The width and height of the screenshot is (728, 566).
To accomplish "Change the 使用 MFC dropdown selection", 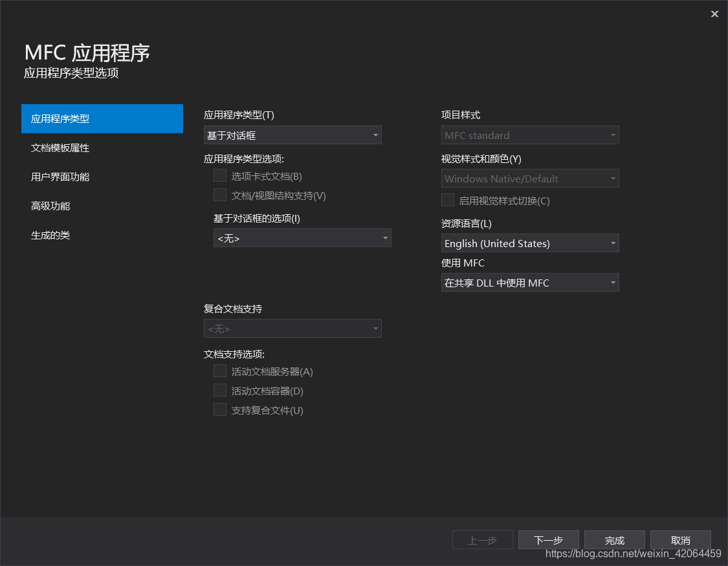I will [530, 282].
